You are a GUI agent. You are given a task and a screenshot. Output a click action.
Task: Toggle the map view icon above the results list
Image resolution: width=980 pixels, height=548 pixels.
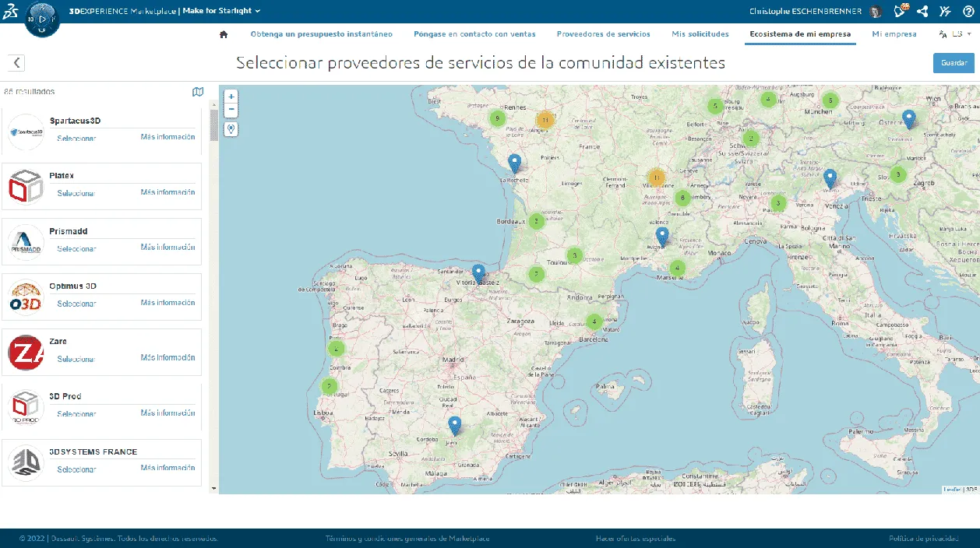click(198, 91)
